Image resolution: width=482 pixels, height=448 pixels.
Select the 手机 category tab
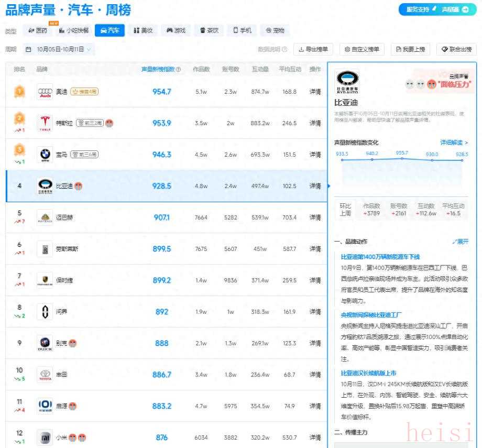click(x=242, y=30)
